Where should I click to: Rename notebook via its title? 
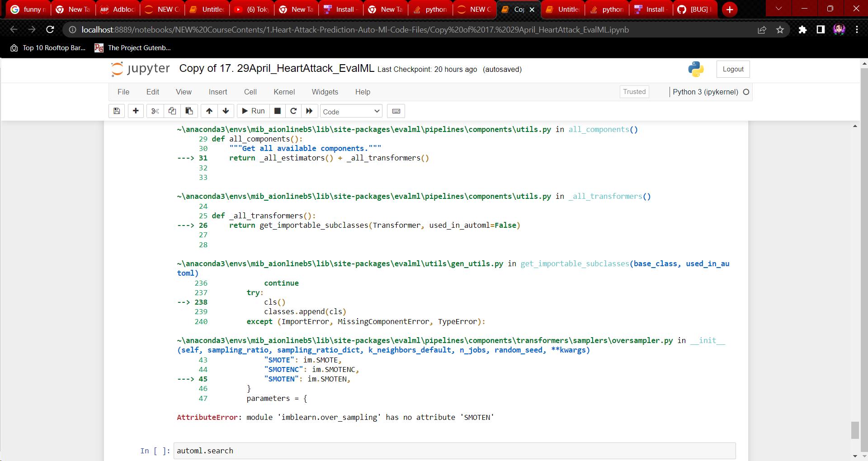277,69
